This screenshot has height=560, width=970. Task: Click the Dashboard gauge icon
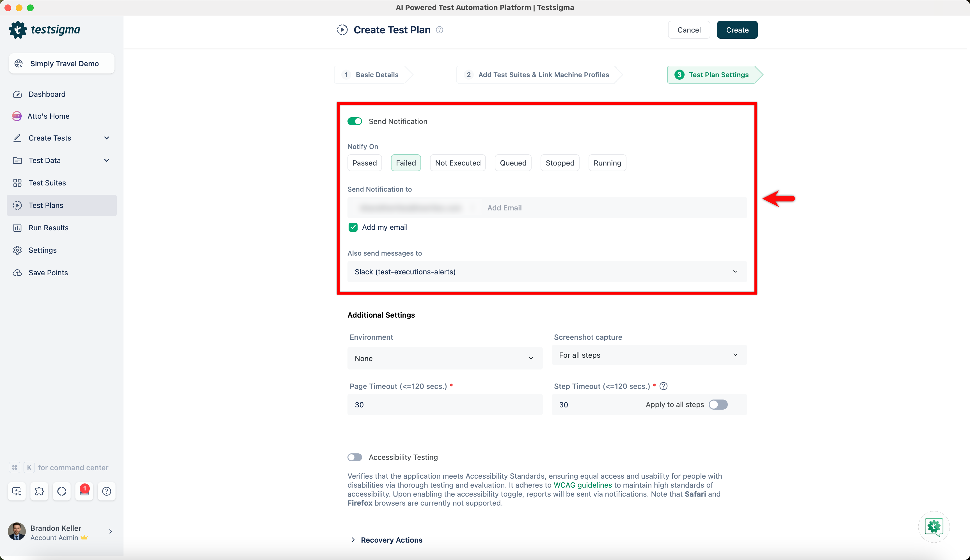tap(17, 94)
